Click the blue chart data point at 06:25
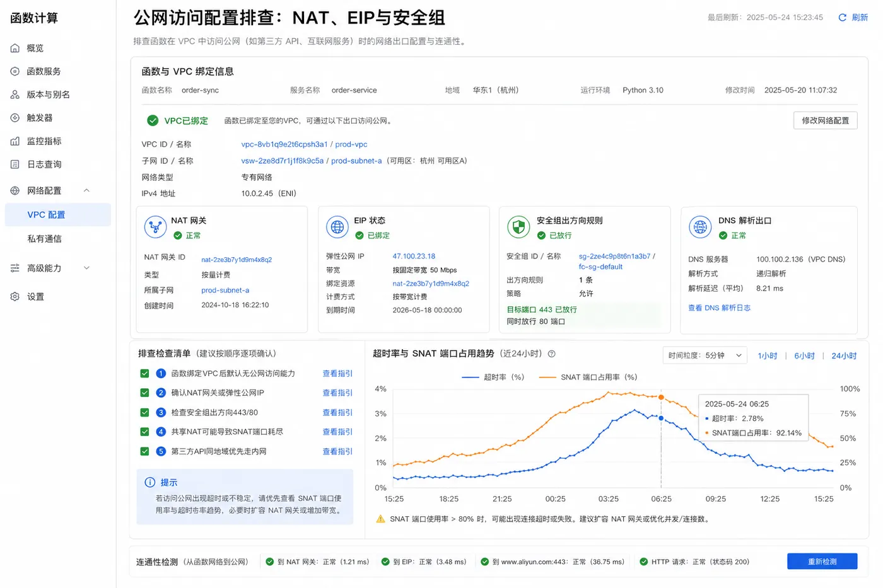This screenshot has height=588, width=883. click(x=661, y=418)
